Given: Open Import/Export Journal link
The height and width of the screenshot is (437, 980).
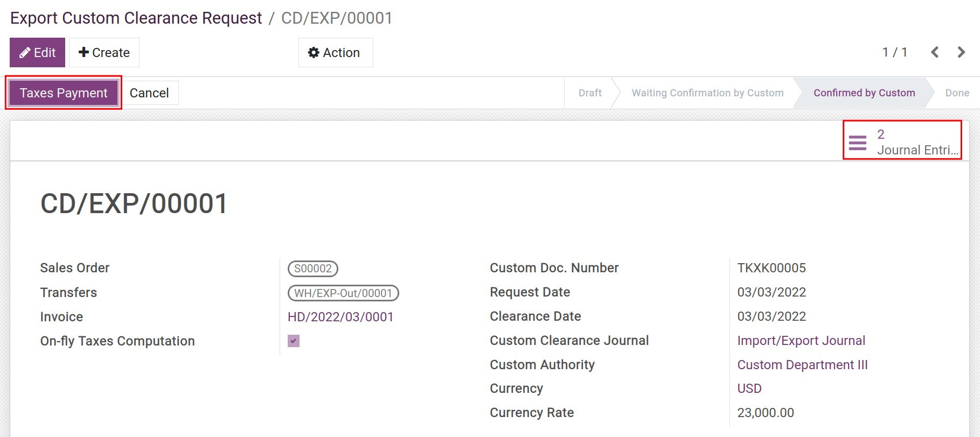Looking at the screenshot, I should pos(801,341).
